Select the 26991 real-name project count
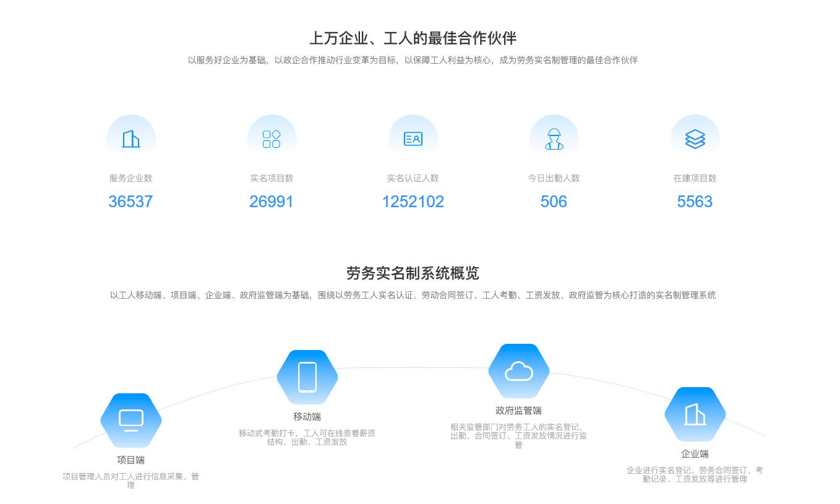Image resolution: width=840 pixels, height=504 pixels. [x=272, y=202]
